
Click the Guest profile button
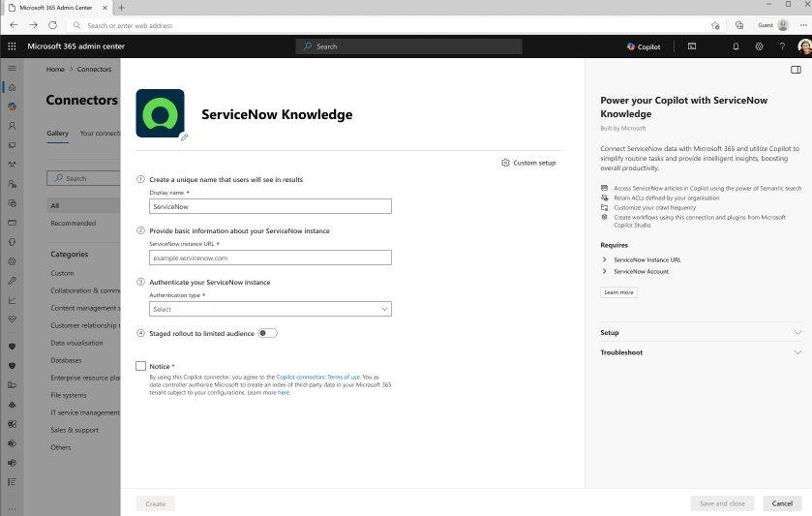click(772, 25)
